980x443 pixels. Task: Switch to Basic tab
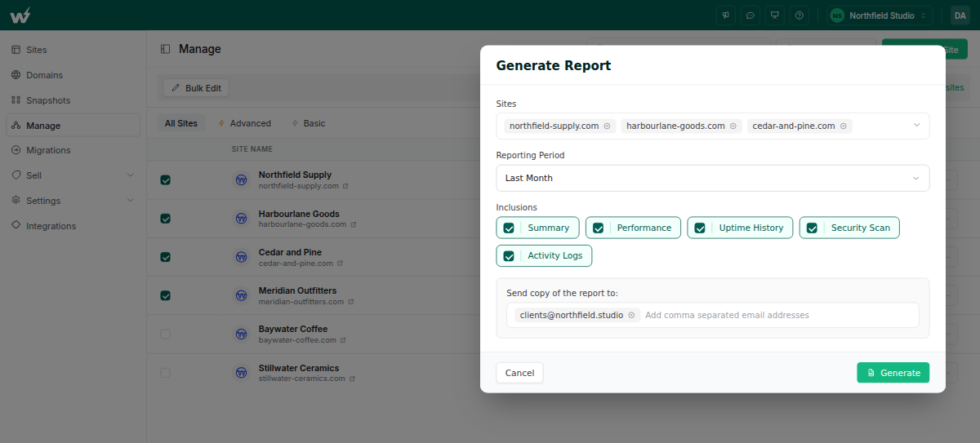pyautogui.click(x=309, y=123)
